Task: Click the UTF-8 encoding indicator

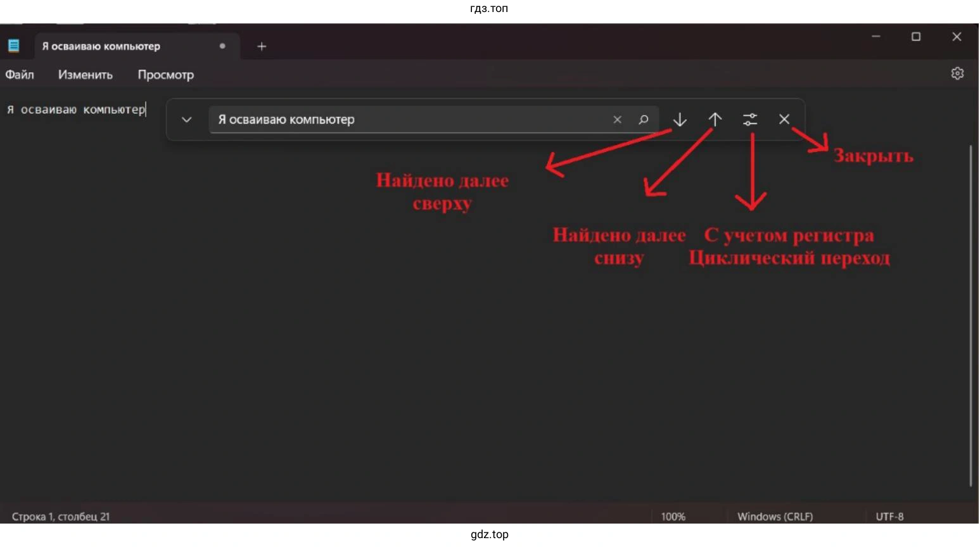Action: pos(889,516)
